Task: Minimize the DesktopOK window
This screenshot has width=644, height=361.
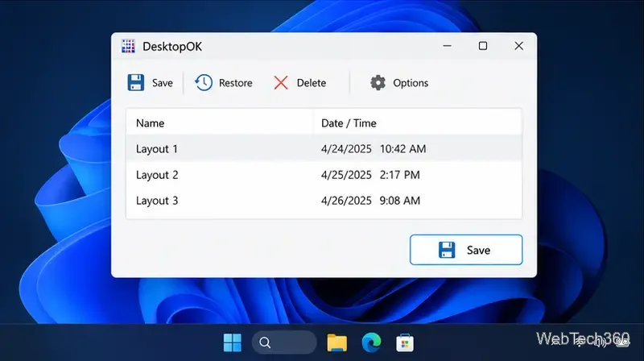Action: pyautogui.click(x=448, y=46)
